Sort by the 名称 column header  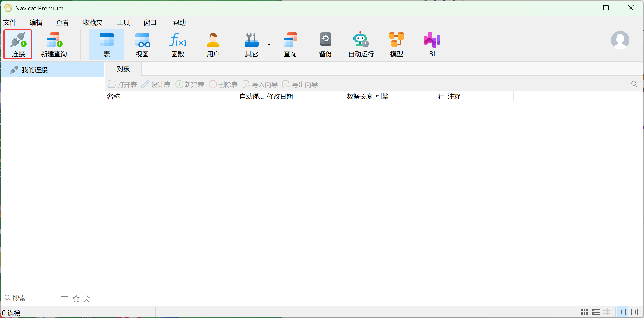(170, 97)
